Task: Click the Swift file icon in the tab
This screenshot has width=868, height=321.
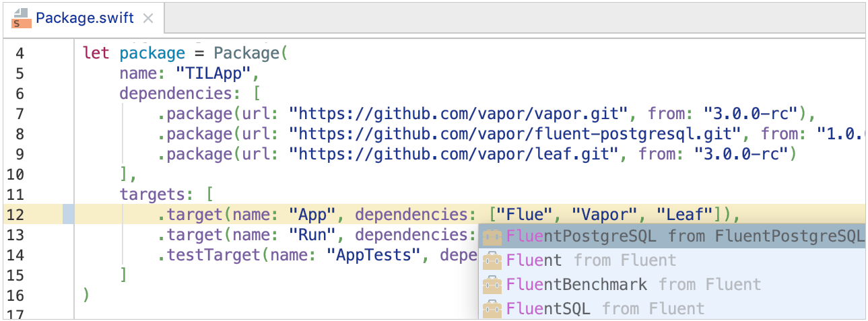Action: pyautogui.click(x=21, y=18)
